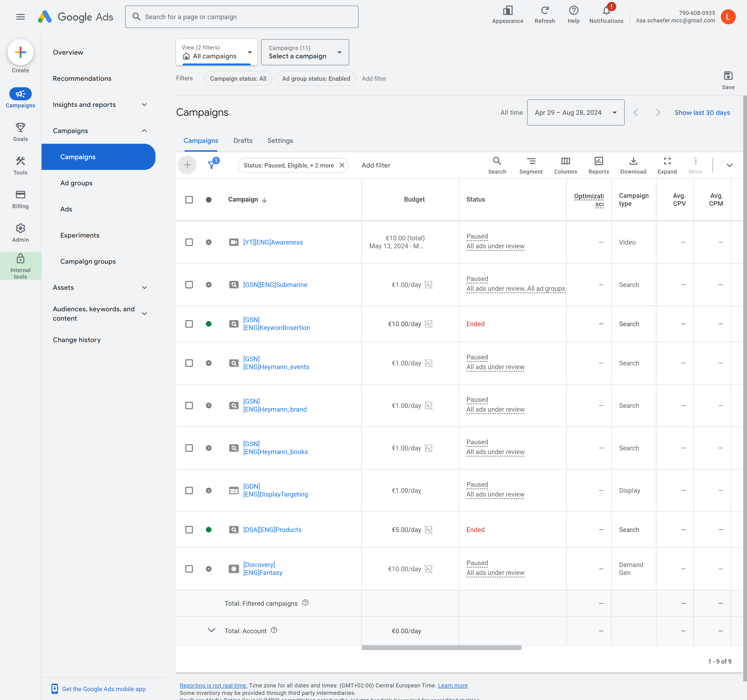Open Billing in the left rail
The height and width of the screenshot is (700, 747).
(x=20, y=199)
